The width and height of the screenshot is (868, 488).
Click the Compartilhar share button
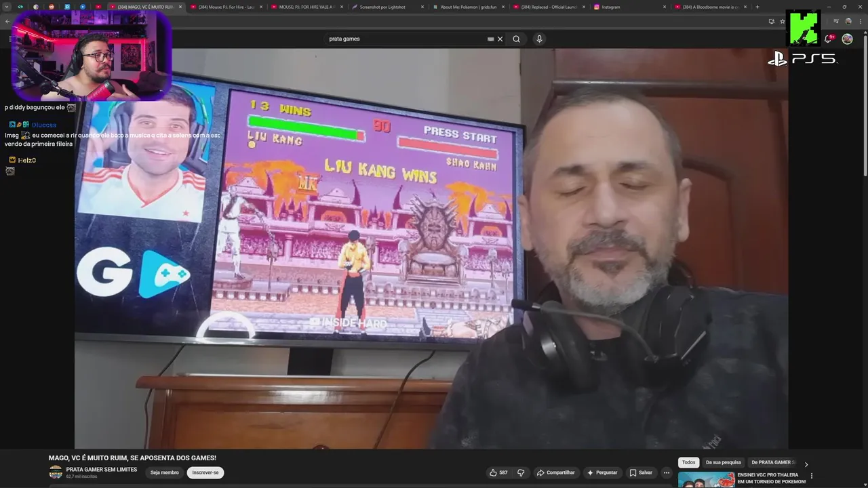tap(555, 472)
